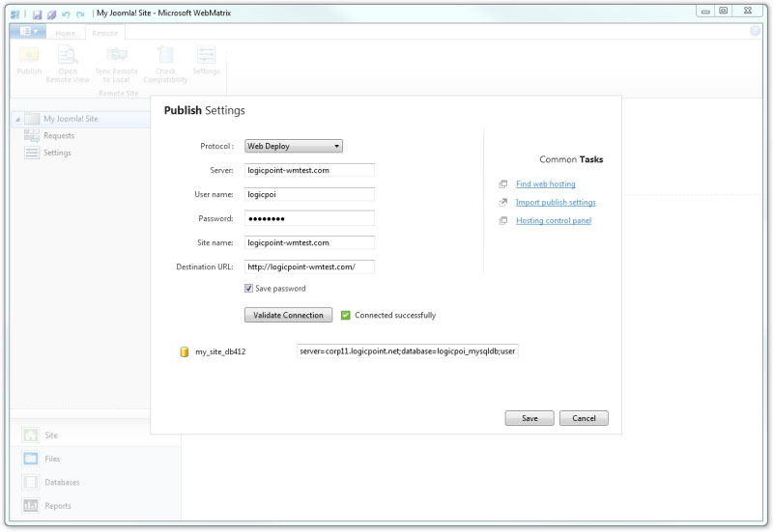773x532 pixels.
Task: Follow the Find web hosting link
Action: point(546,183)
